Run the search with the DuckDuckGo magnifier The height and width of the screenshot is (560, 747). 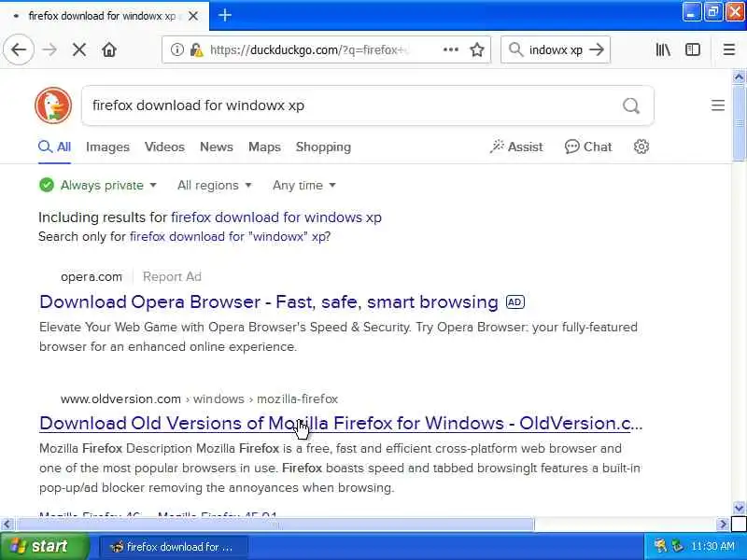tap(631, 105)
